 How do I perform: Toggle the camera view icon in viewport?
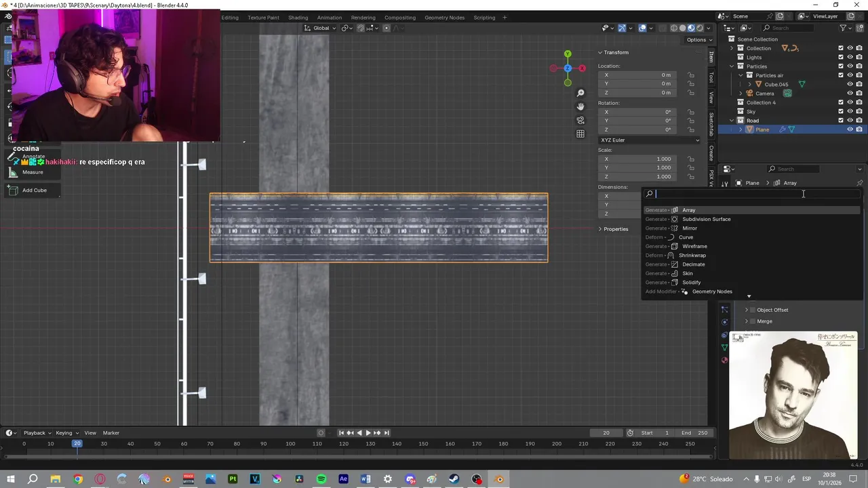(x=580, y=120)
